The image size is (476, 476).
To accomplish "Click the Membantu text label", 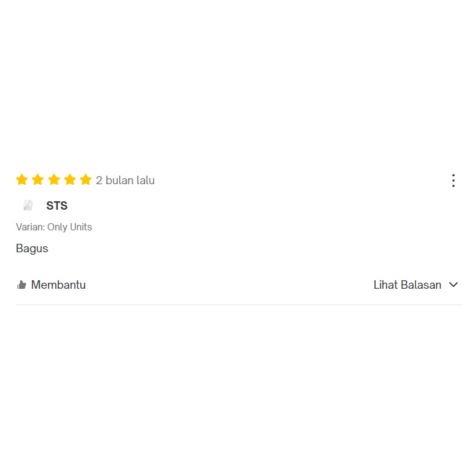I will pos(58,285).
